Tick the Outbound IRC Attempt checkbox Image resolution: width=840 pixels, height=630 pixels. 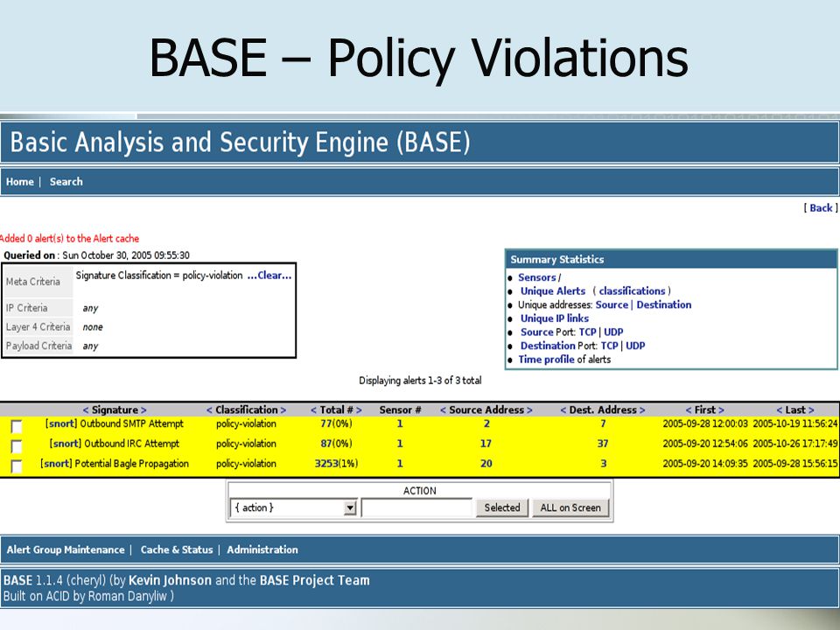[x=17, y=447]
